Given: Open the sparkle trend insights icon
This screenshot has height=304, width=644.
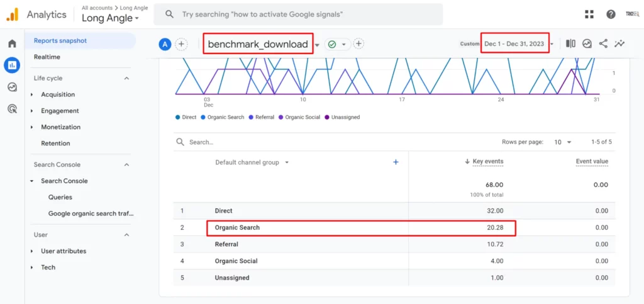Looking at the screenshot, I should pyautogui.click(x=619, y=43).
